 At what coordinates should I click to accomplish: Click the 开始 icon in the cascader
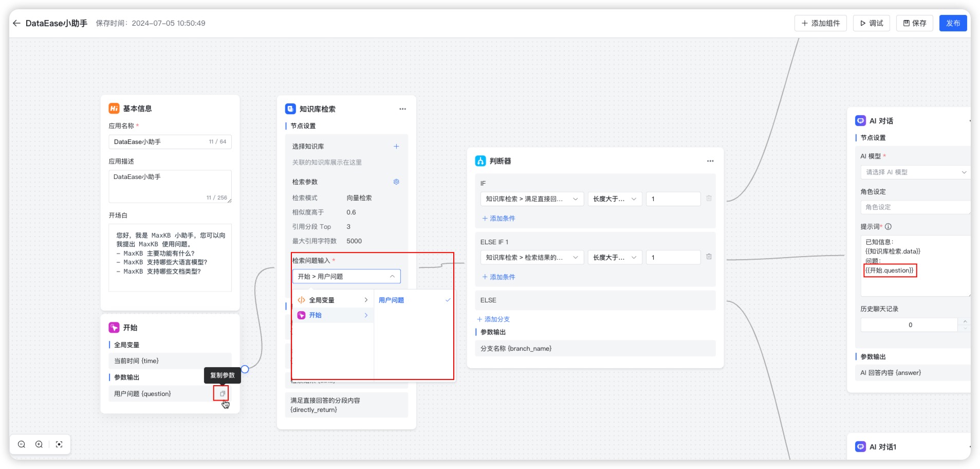point(301,315)
